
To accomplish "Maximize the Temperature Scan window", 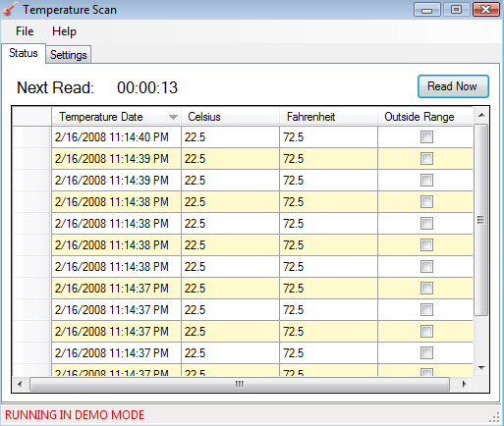I will [x=456, y=10].
